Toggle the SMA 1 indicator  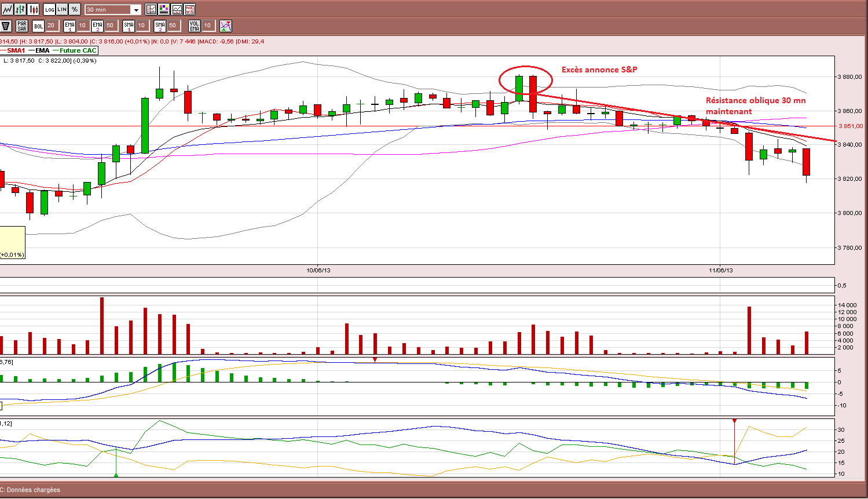pyautogui.click(x=129, y=26)
